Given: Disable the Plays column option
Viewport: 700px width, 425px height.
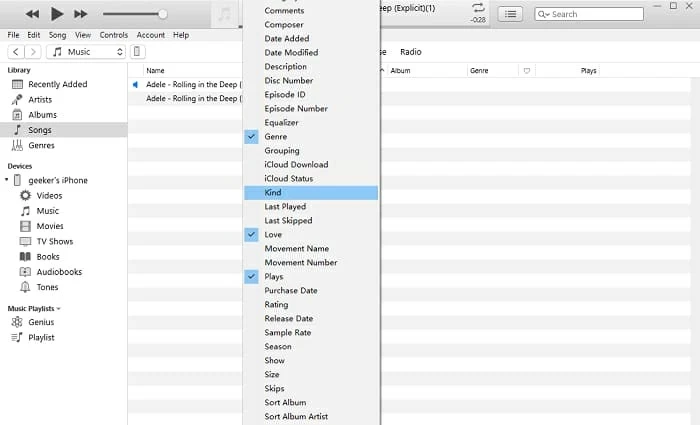Looking at the screenshot, I should coord(273,276).
